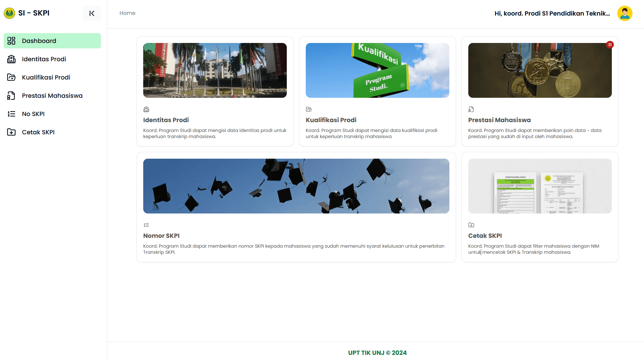Click the graduation caps image on Nomor SKPI card
The height and width of the screenshot is (361, 644).
coord(296,186)
